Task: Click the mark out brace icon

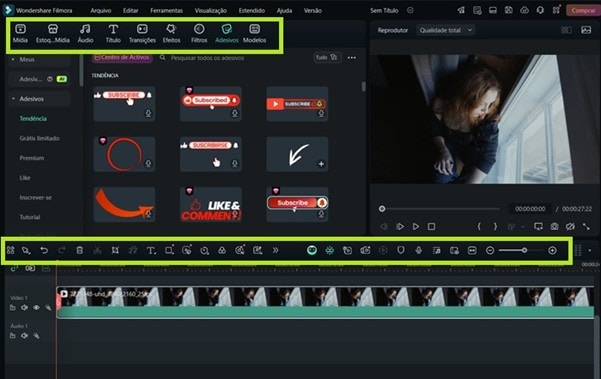Action: pyautogui.click(x=495, y=226)
